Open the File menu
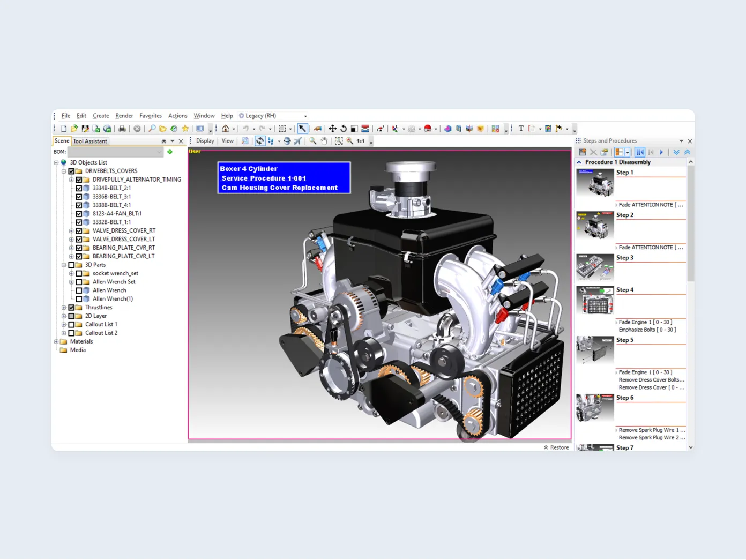This screenshot has height=560, width=746. coord(66,116)
